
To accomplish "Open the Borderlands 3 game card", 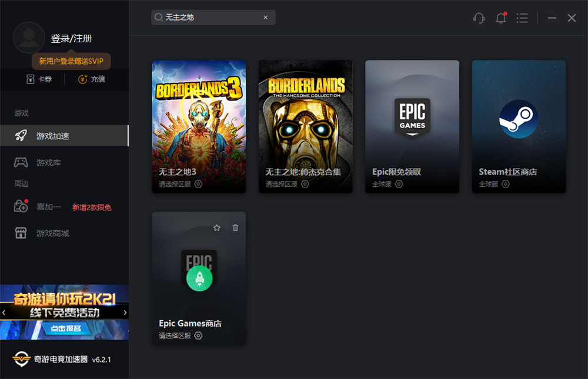I will pyautogui.click(x=199, y=127).
